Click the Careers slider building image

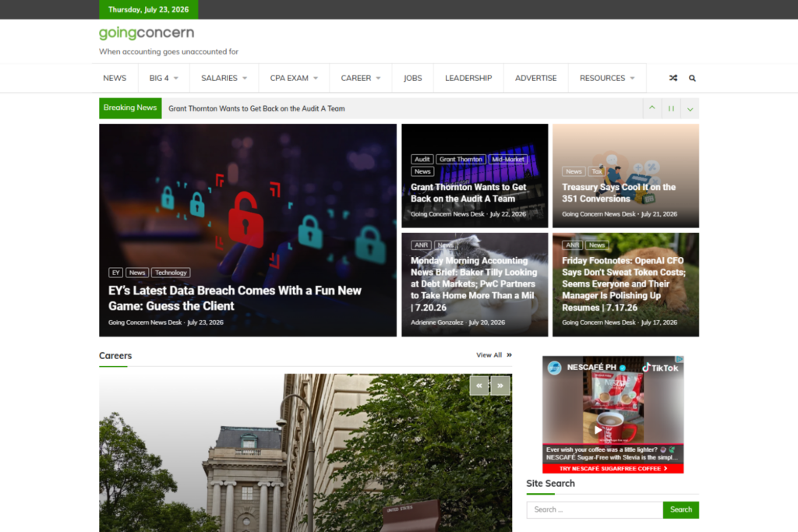click(305, 453)
